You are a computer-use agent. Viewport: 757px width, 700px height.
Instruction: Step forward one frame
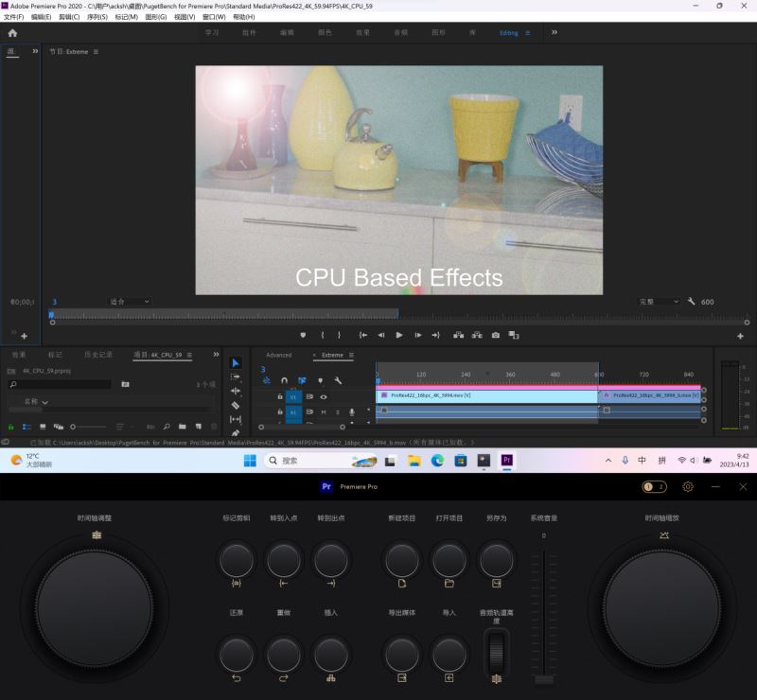coord(418,335)
